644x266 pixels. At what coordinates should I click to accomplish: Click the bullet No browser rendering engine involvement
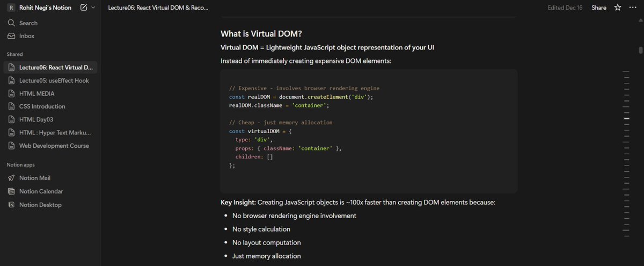pyautogui.click(x=294, y=215)
